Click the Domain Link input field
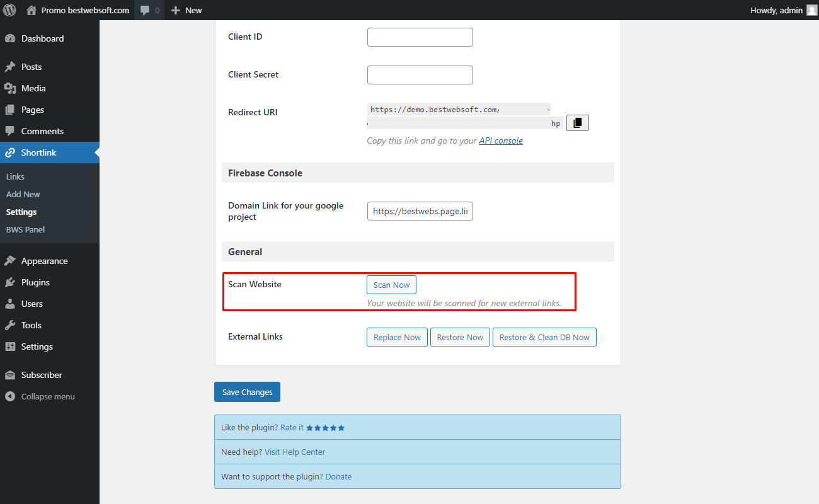Viewport: 819px width, 504px height. [420, 211]
